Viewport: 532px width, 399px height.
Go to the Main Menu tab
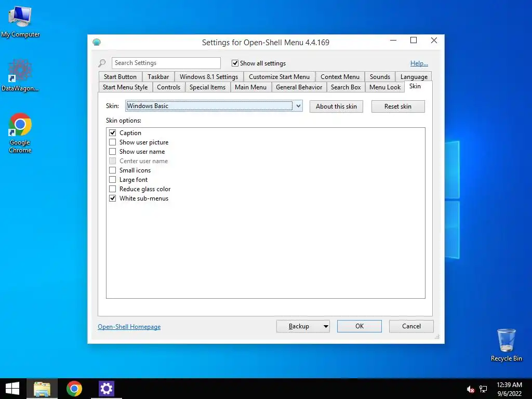[x=251, y=87]
